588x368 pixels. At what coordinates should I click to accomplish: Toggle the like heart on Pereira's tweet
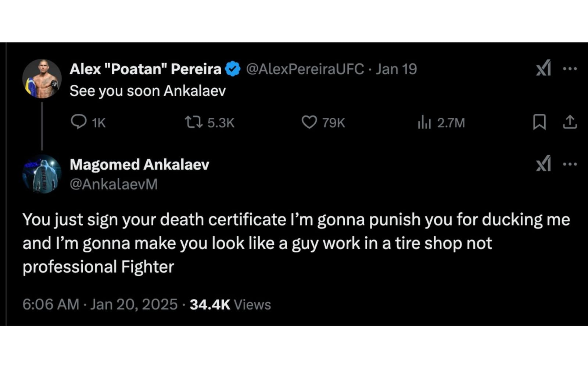tap(310, 123)
